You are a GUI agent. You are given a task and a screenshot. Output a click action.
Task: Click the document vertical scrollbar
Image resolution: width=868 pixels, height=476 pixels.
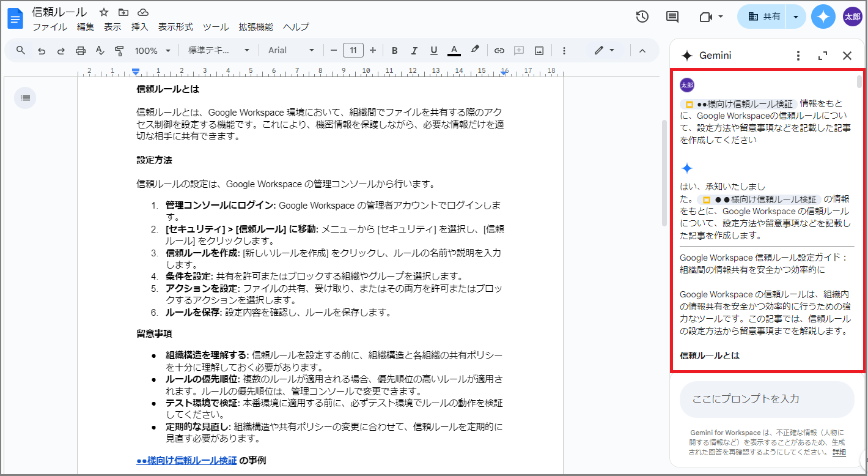coord(664,173)
